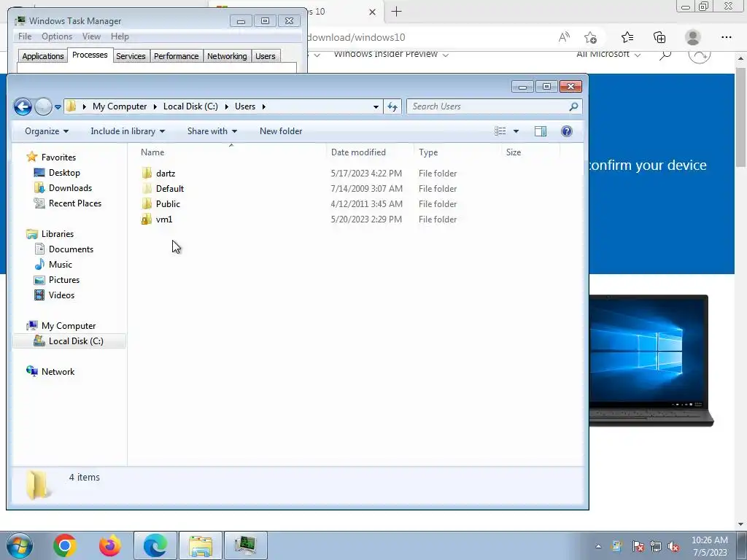
Task: Select My Computer in navigation pane
Action: 68,326
